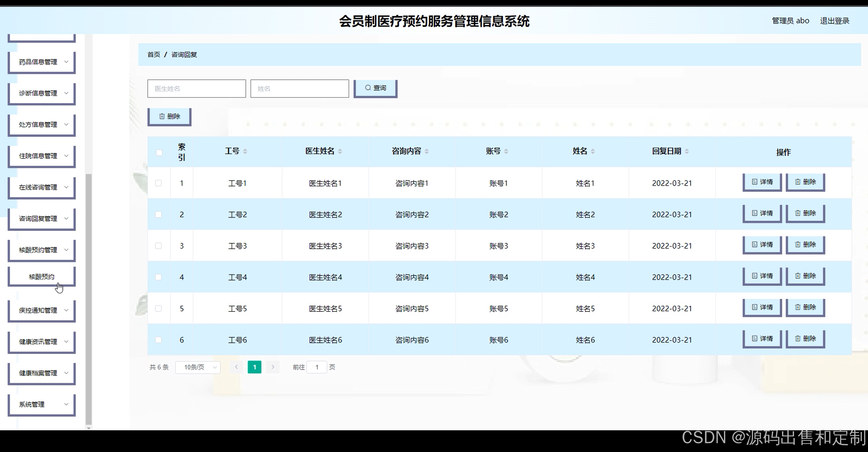Expand 系统管理 sidebar menu
This screenshot has width=868, height=452.
42,404
